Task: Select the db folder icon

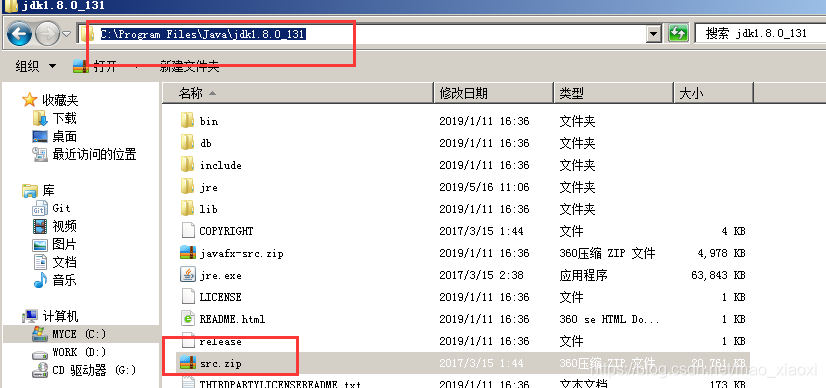Action: (x=188, y=143)
